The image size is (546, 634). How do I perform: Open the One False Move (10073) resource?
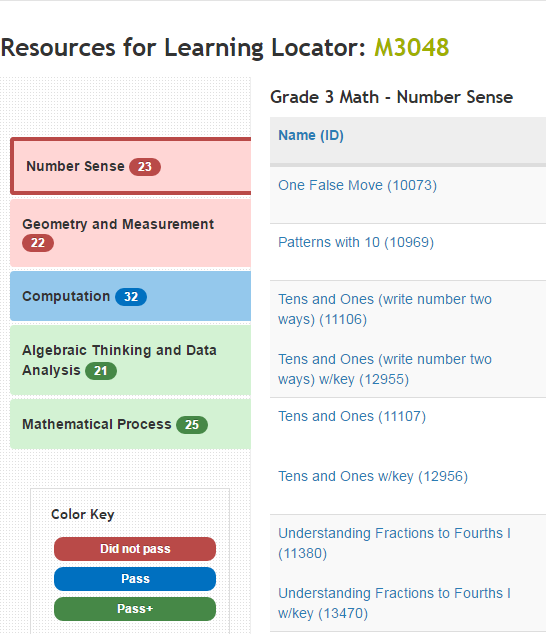click(357, 185)
